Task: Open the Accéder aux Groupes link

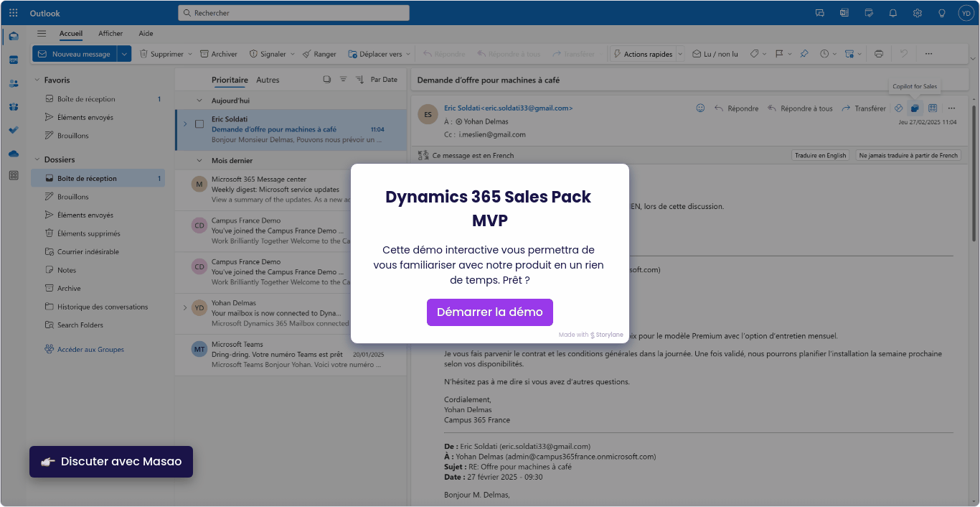Action: (x=90, y=350)
